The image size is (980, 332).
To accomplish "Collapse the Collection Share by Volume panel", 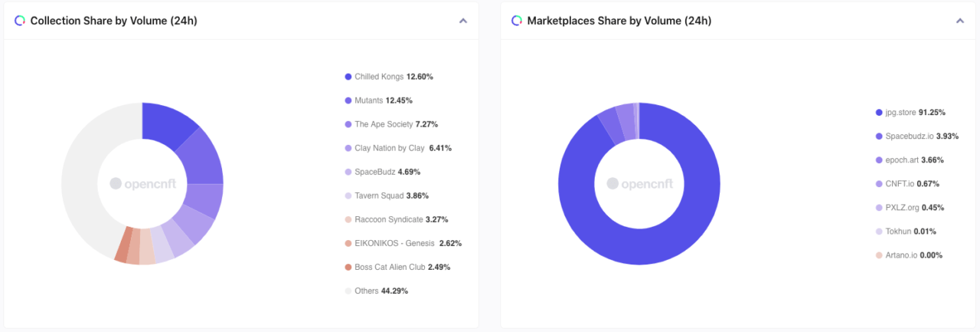I will tap(463, 21).
